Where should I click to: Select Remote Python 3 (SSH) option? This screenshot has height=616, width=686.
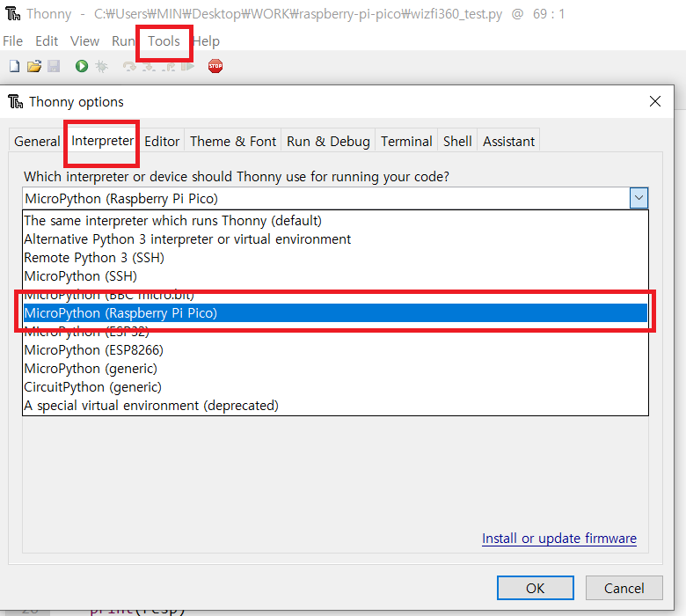(335, 258)
